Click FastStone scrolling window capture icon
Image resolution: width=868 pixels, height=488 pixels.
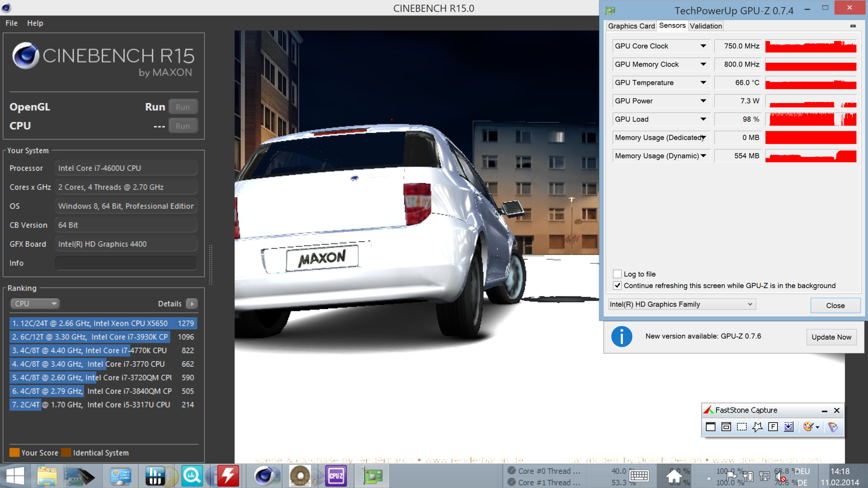(788, 427)
